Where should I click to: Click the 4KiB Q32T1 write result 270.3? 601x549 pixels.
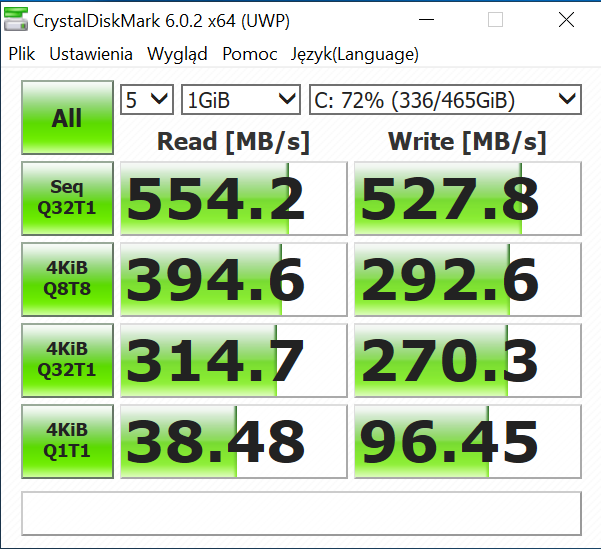468,360
